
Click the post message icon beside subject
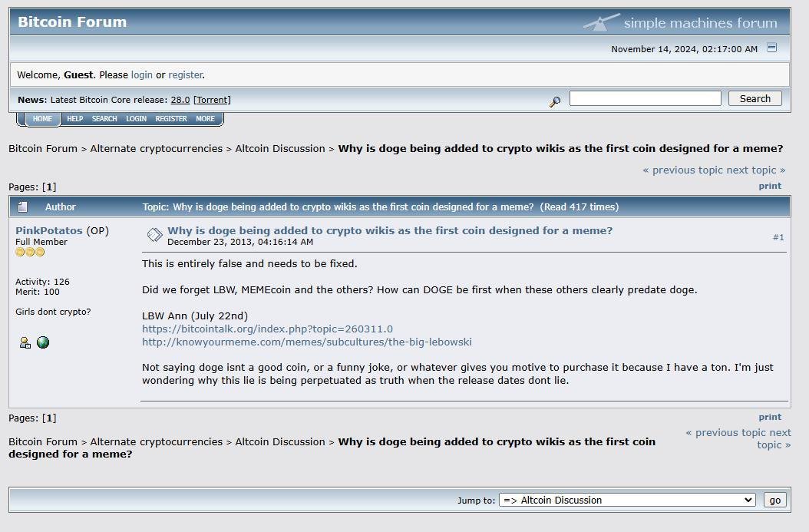tap(154, 235)
